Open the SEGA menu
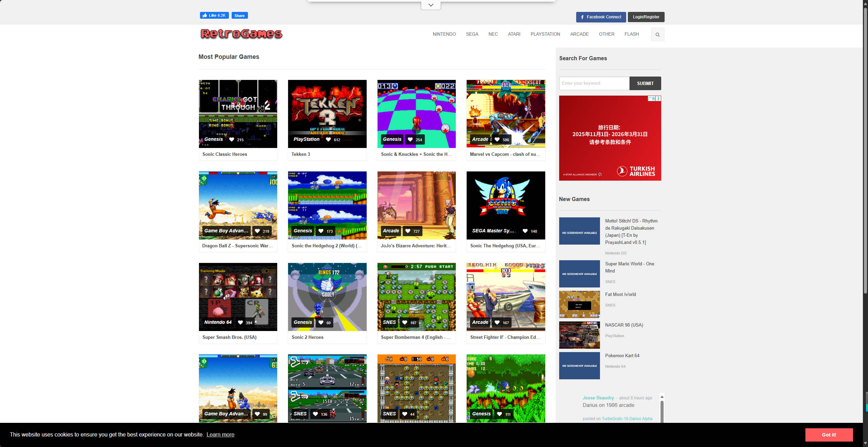The height and width of the screenshot is (447, 868). coord(472,34)
